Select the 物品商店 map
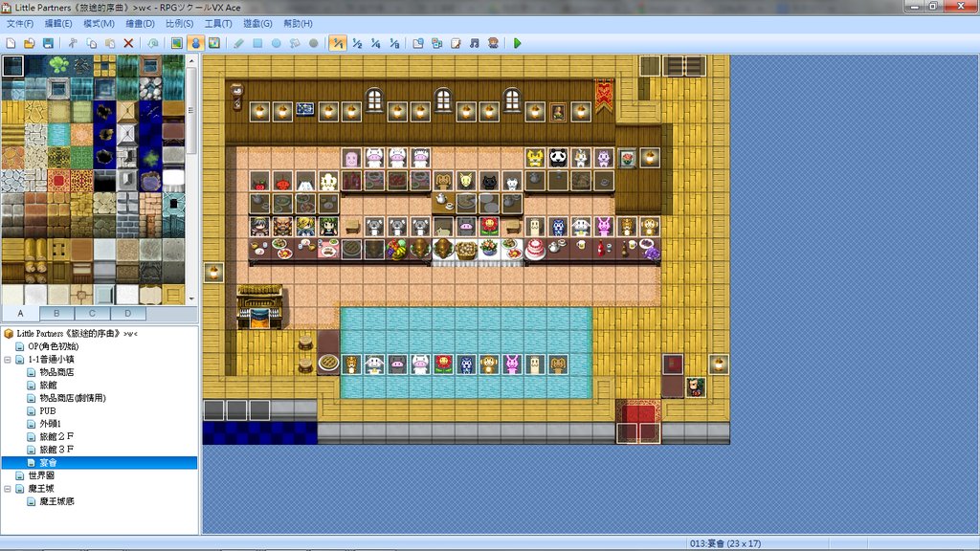Image resolution: width=980 pixels, height=551 pixels. [x=56, y=372]
